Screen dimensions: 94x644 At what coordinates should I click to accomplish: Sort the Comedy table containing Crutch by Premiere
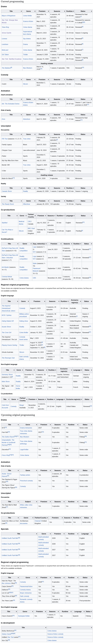click(x=43, y=79)
